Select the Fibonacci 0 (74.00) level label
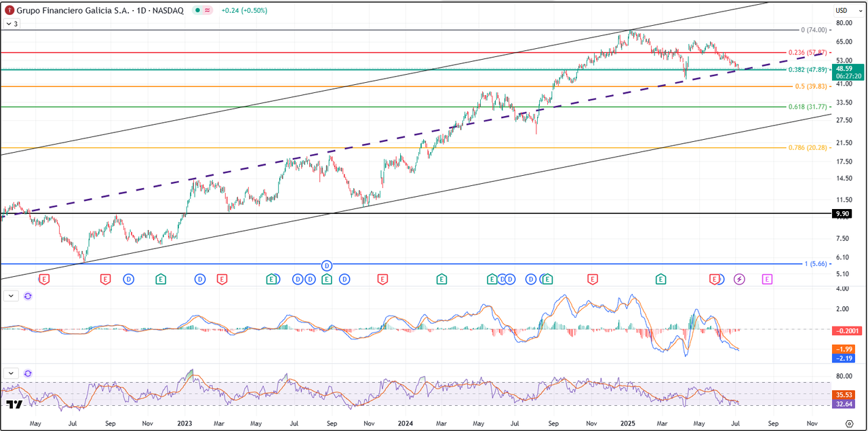Screen dimensions: 868x431 (814, 30)
